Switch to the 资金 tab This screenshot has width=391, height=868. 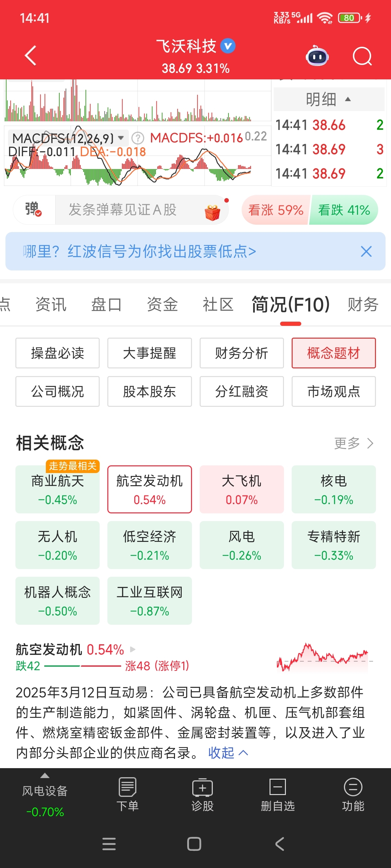162,304
